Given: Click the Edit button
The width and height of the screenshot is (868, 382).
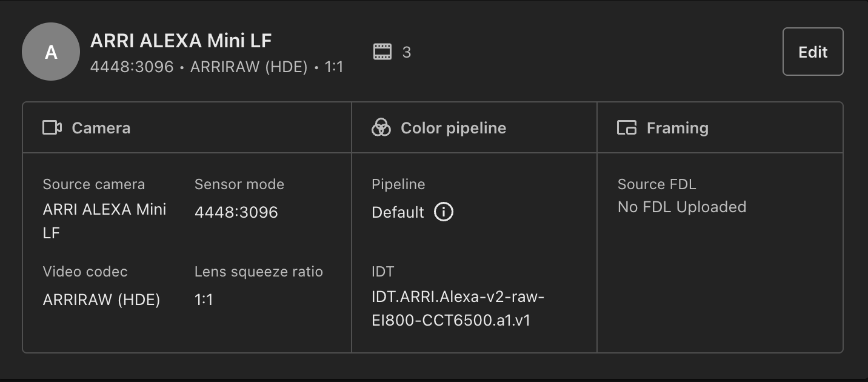Looking at the screenshot, I should tap(812, 52).
